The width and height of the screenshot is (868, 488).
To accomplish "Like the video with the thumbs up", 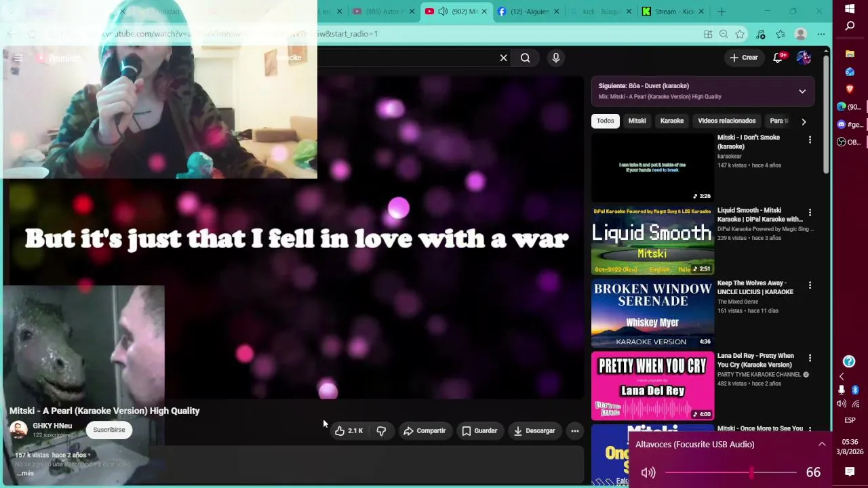I will [x=349, y=430].
